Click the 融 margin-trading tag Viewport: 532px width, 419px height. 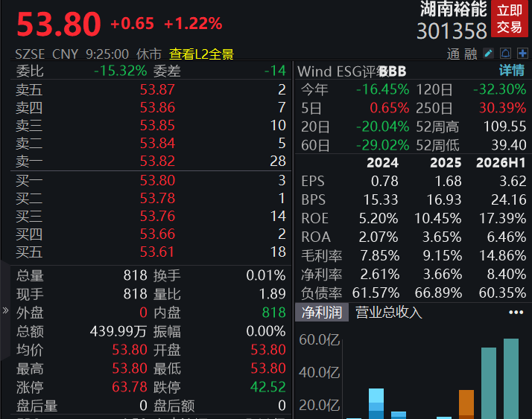click(x=470, y=54)
